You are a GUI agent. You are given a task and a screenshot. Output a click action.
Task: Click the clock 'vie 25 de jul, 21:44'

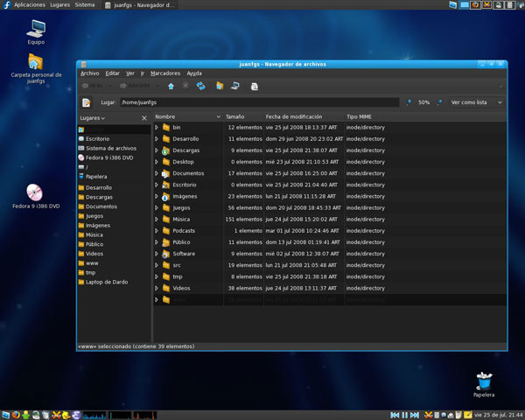pyautogui.click(x=499, y=416)
